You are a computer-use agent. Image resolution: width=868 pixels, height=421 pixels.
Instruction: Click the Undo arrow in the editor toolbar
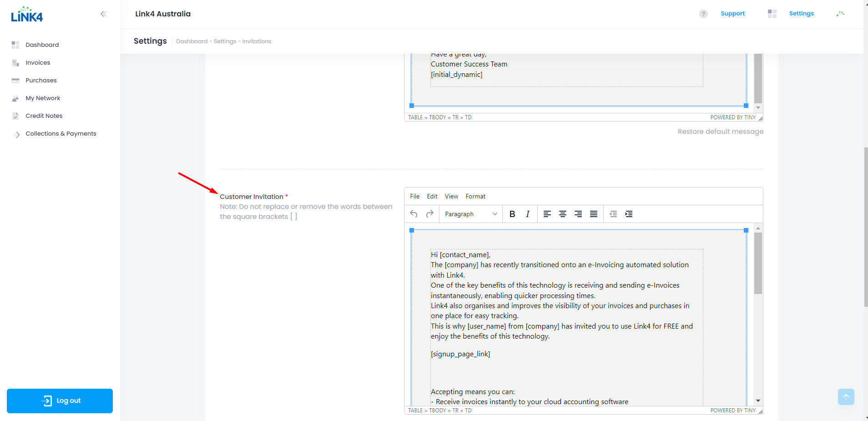click(x=414, y=214)
